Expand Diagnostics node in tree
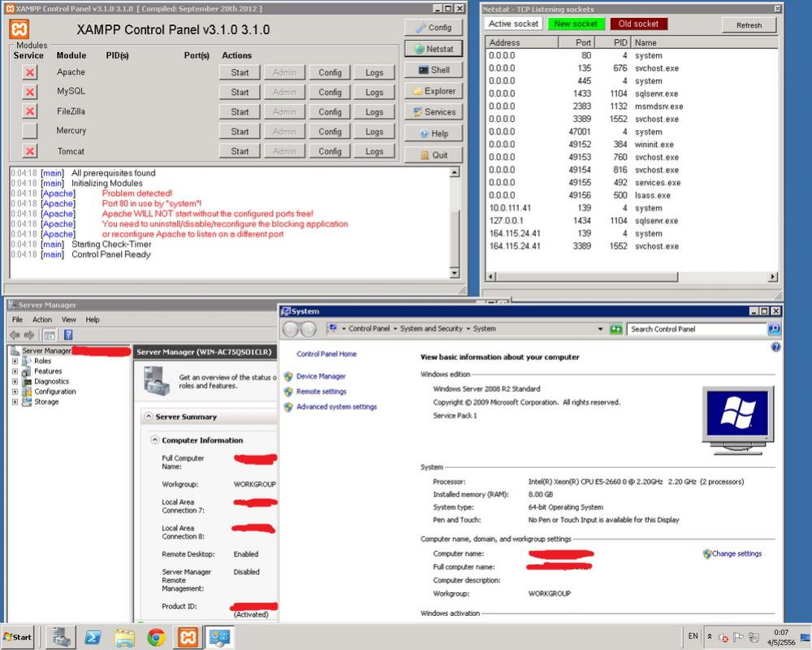 click(15, 382)
